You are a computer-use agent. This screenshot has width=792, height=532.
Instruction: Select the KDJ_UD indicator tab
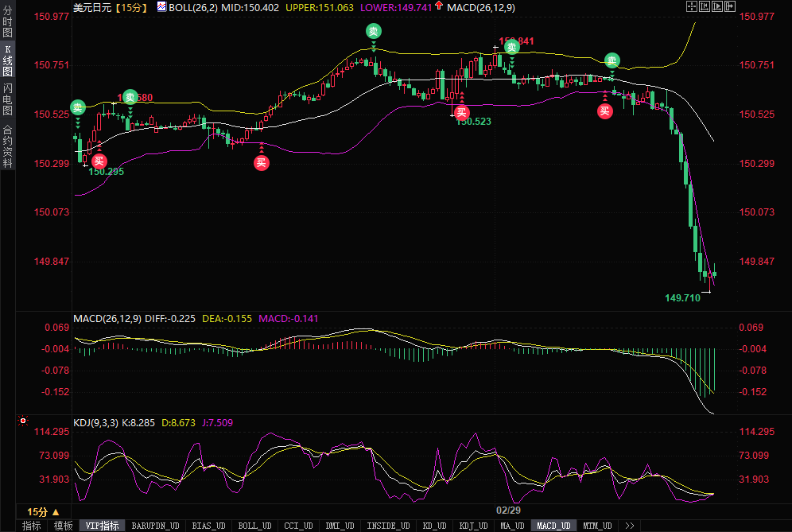pos(475,526)
